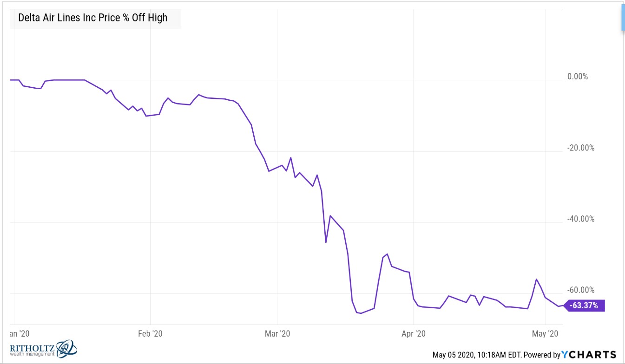
Task: Click the 0.00% y-axis label
Action: pos(578,77)
